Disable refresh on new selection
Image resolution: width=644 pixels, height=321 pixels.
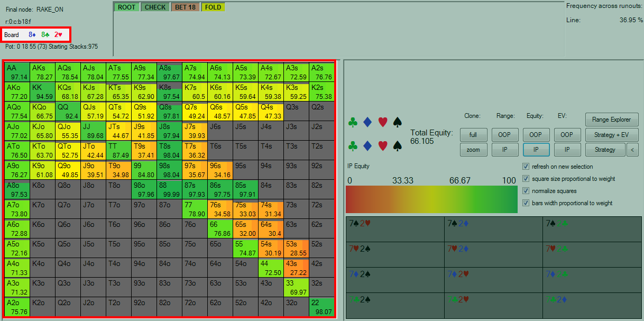click(526, 167)
